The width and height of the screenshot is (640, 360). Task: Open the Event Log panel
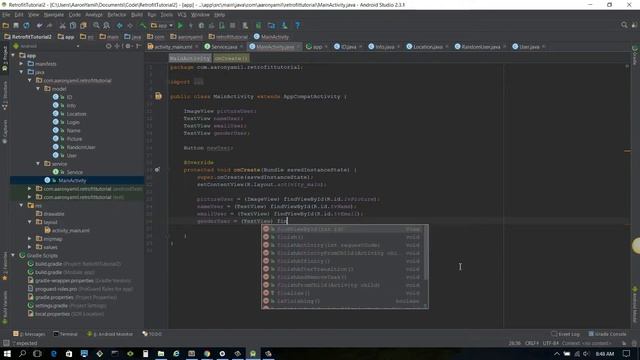[x=566, y=334]
